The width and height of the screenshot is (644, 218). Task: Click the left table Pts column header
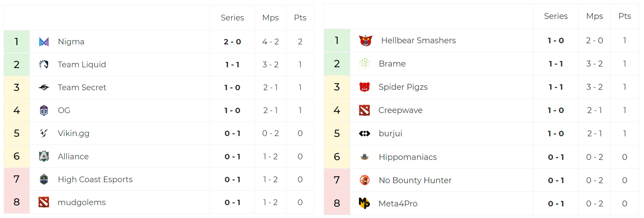300,18
